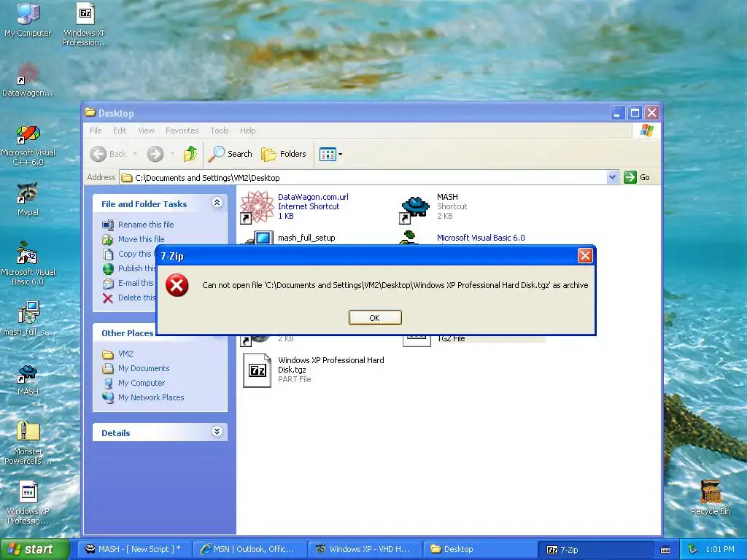
Task: Select Microsoft Visual C++ 6.0 desktop icon
Action: pos(28,145)
